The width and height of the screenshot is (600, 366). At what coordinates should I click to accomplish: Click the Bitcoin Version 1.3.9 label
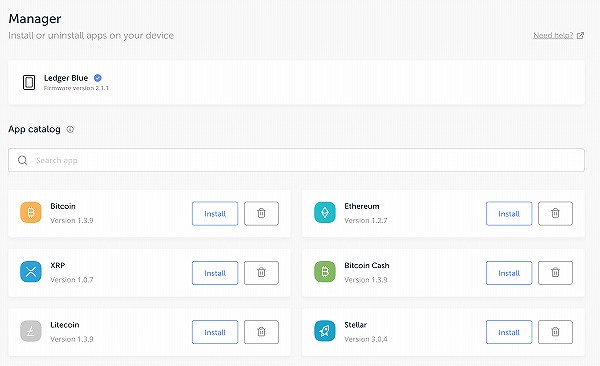pos(72,221)
